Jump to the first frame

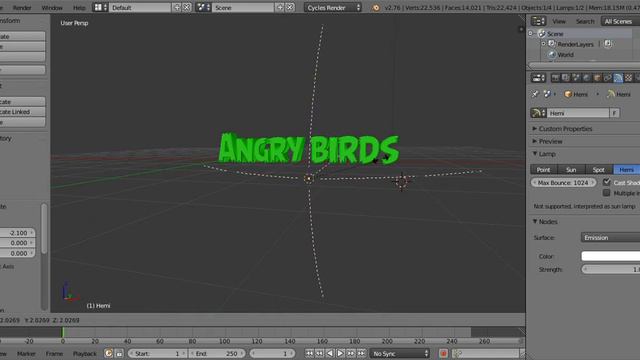coord(309,353)
